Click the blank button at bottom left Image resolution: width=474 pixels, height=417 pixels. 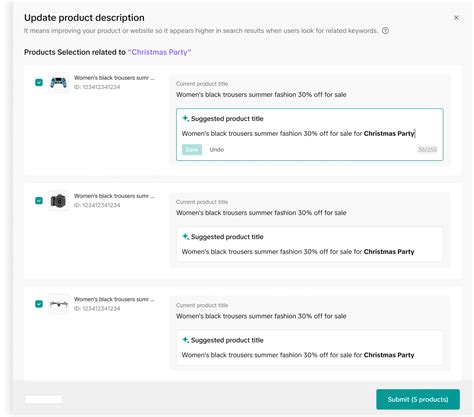tap(43, 399)
